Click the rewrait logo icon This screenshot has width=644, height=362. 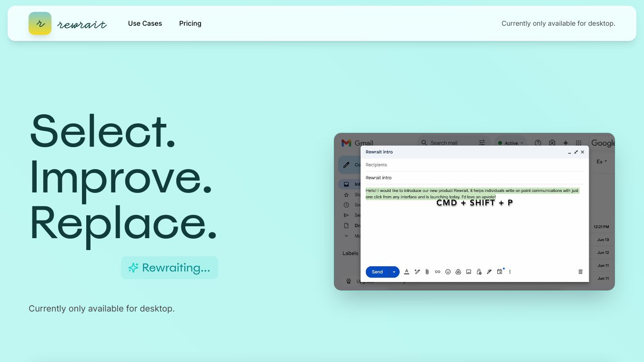pyautogui.click(x=40, y=23)
